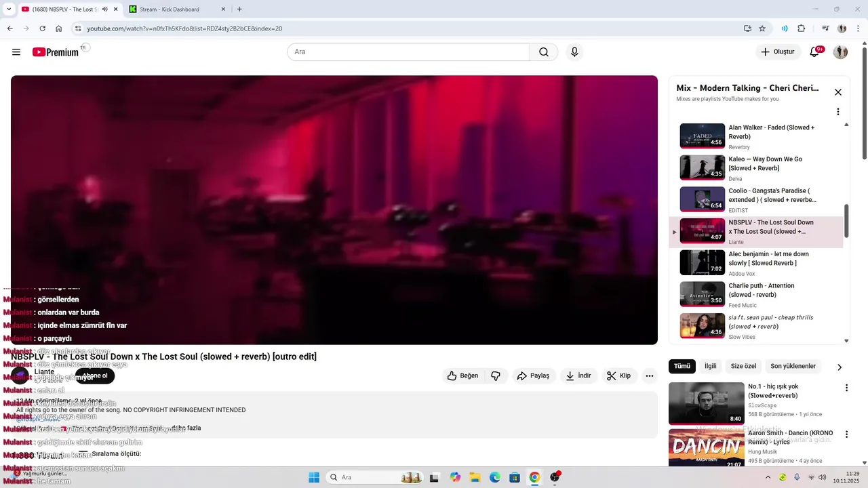The image size is (868, 488).
Task: Open the taskbar volume control
Action: pos(823,477)
